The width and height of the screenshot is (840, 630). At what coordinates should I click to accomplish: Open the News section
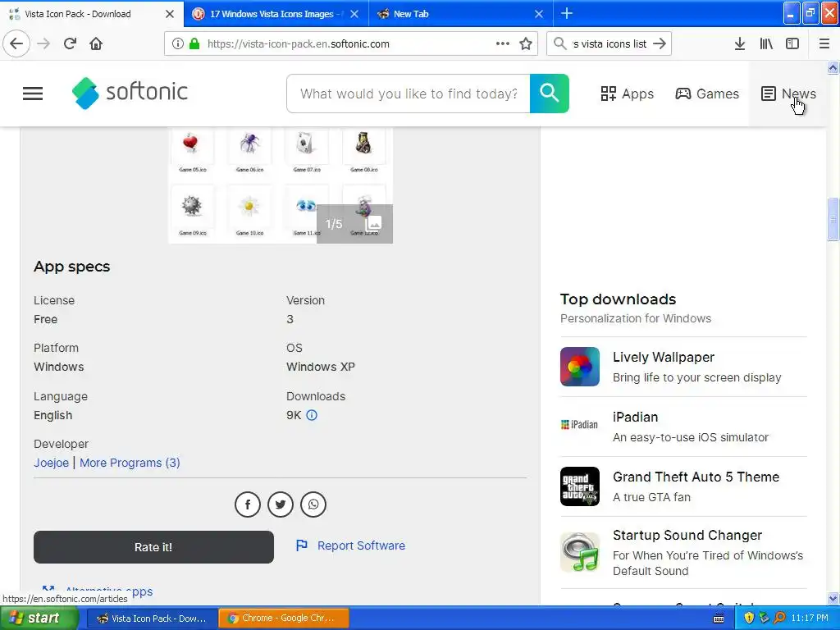[788, 94]
